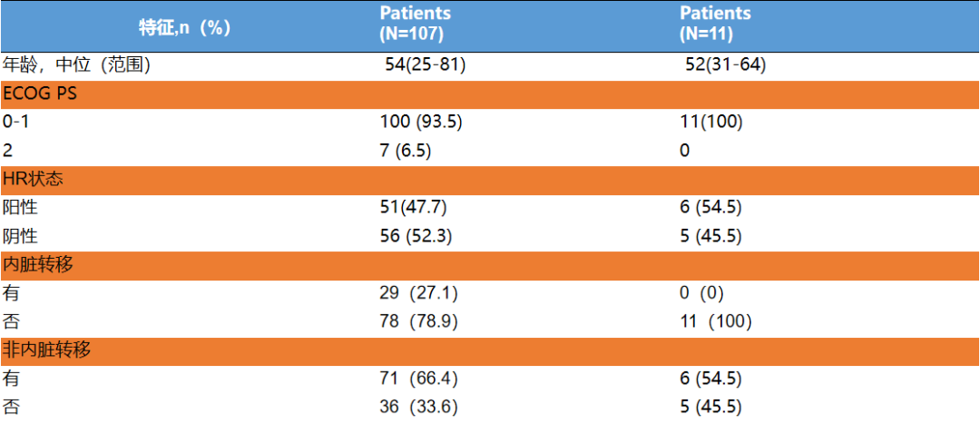Image resolution: width=980 pixels, height=424 pixels.
Task: Click the 阳性 row label
Action: pos(20,207)
